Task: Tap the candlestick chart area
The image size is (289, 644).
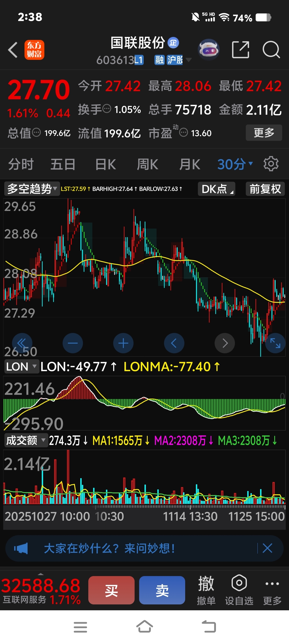Action: (144, 277)
